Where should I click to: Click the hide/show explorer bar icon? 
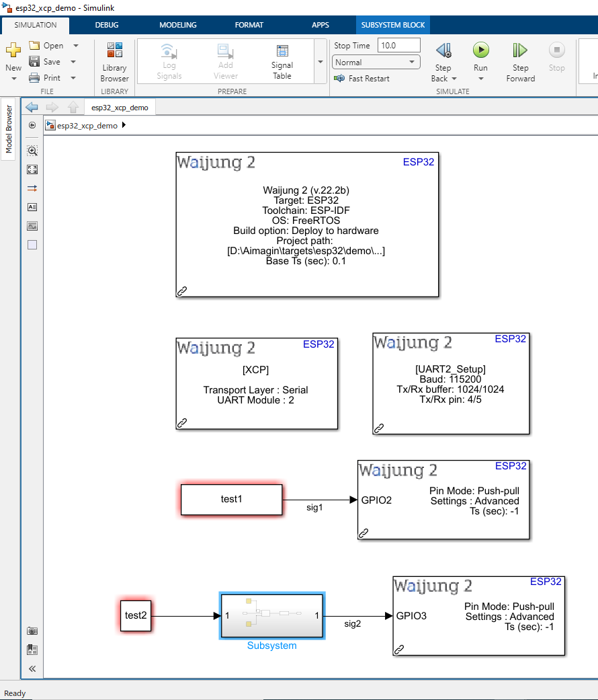(32, 126)
